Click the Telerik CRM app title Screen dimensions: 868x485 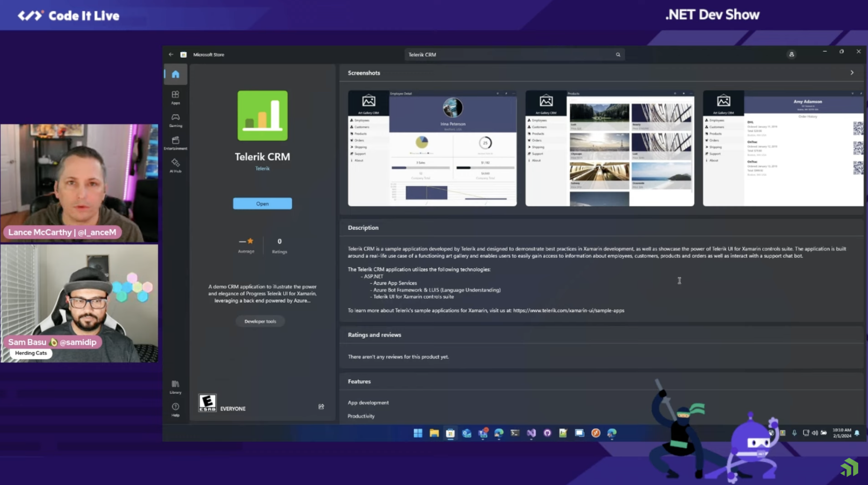click(x=262, y=157)
